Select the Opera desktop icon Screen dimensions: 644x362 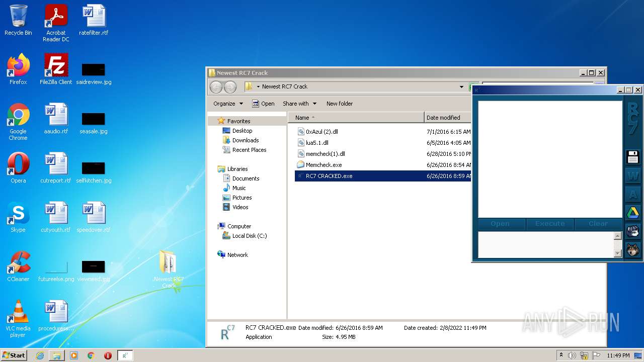click(18, 168)
